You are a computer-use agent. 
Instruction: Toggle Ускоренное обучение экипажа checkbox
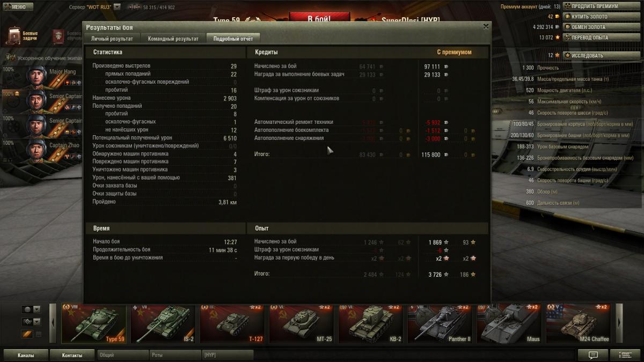pyautogui.click(x=12, y=57)
